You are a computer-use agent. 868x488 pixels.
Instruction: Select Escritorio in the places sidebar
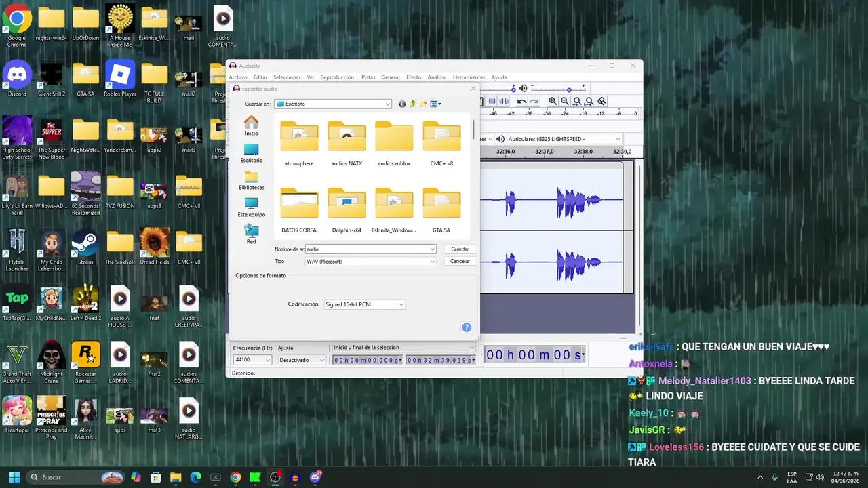pyautogui.click(x=252, y=153)
